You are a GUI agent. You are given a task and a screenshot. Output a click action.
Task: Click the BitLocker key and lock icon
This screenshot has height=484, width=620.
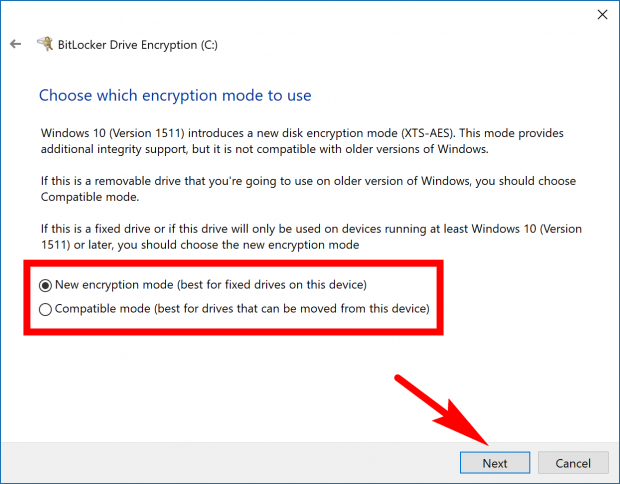tap(45, 44)
